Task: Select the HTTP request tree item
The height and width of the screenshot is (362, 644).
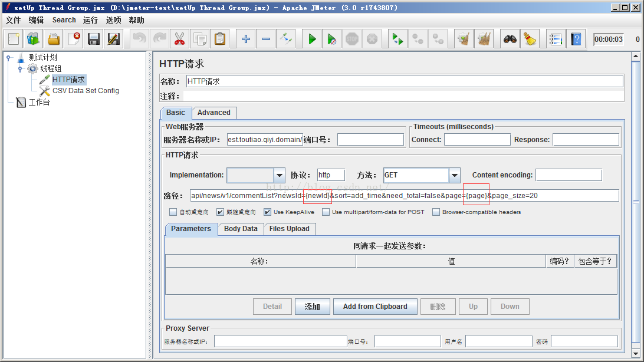Action: pos(68,80)
